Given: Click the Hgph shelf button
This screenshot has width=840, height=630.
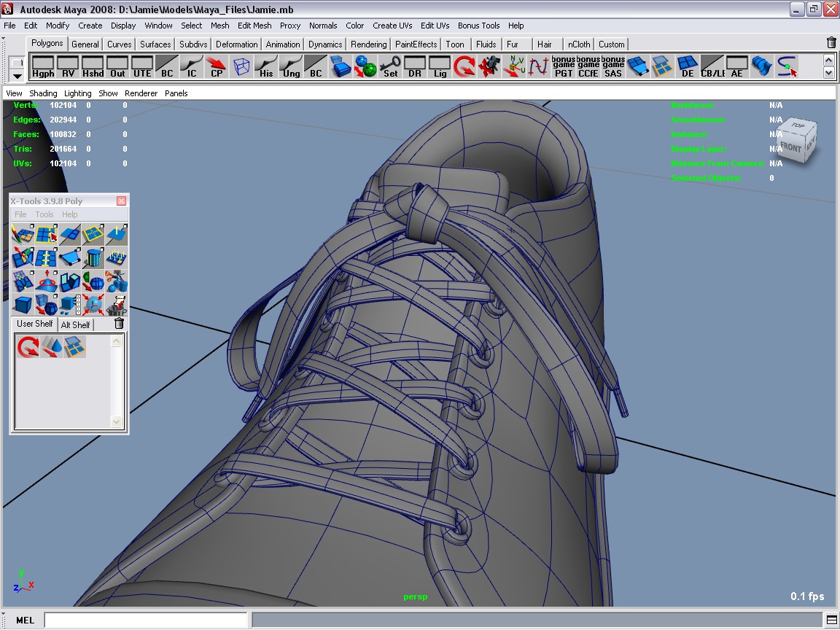Looking at the screenshot, I should 43,67.
